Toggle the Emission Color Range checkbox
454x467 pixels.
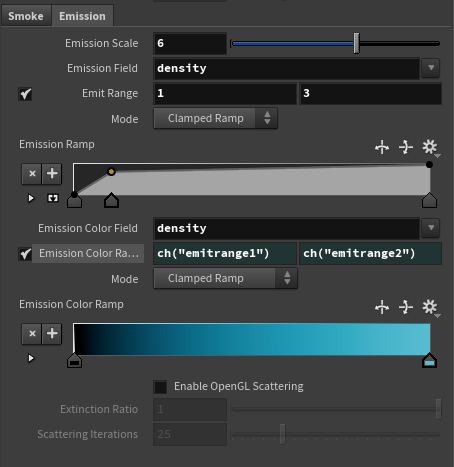click(25, 254)
